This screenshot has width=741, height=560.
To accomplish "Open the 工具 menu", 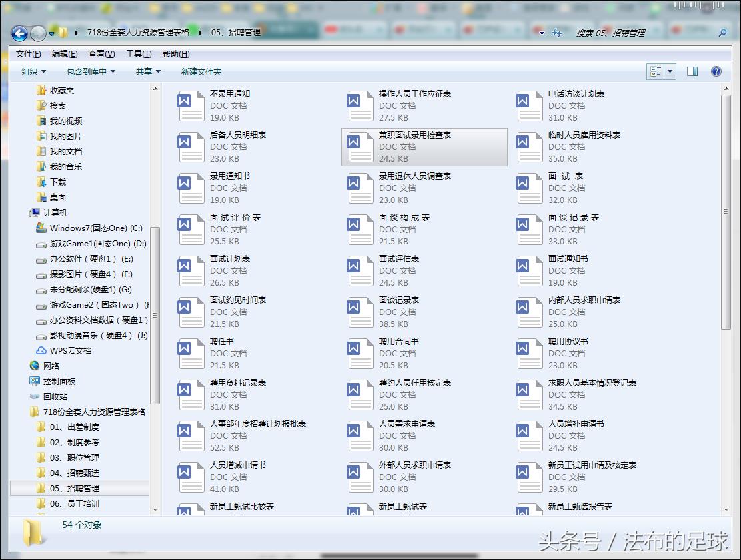I will [x=138, y=53].
